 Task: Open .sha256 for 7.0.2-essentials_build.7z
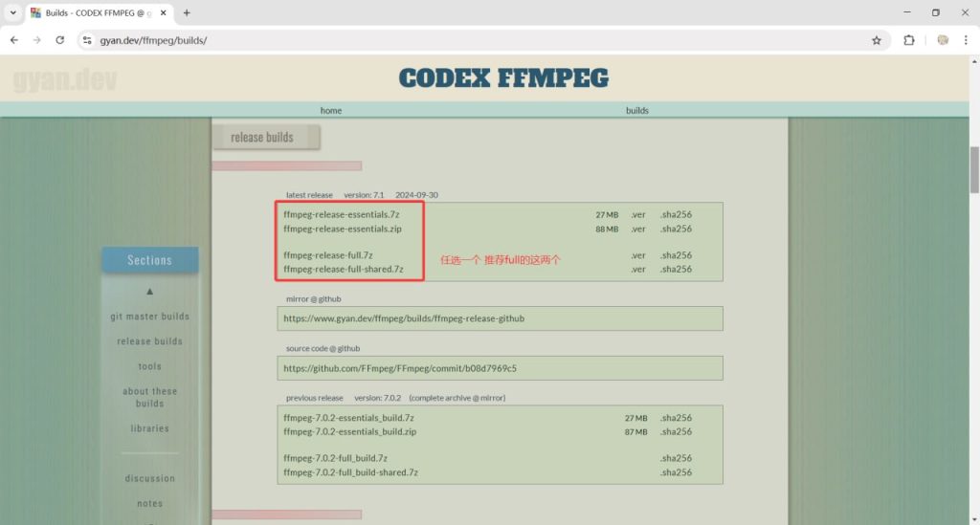coord(676,418)
